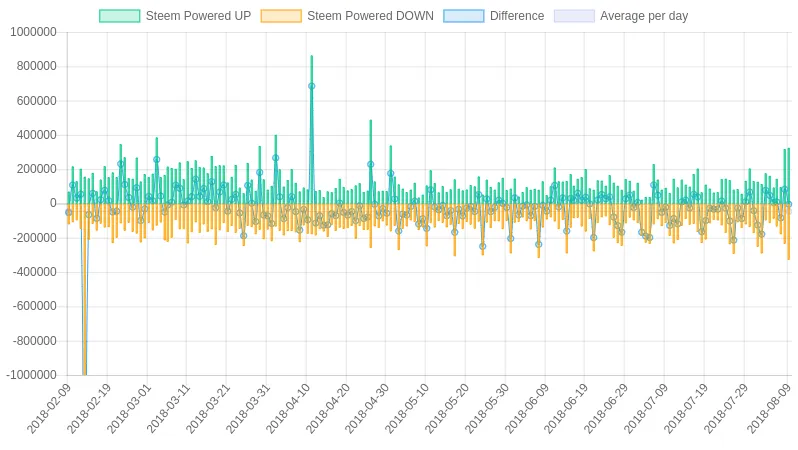
Task: Click the 600000 y-axis label
Action: [37, 101]
